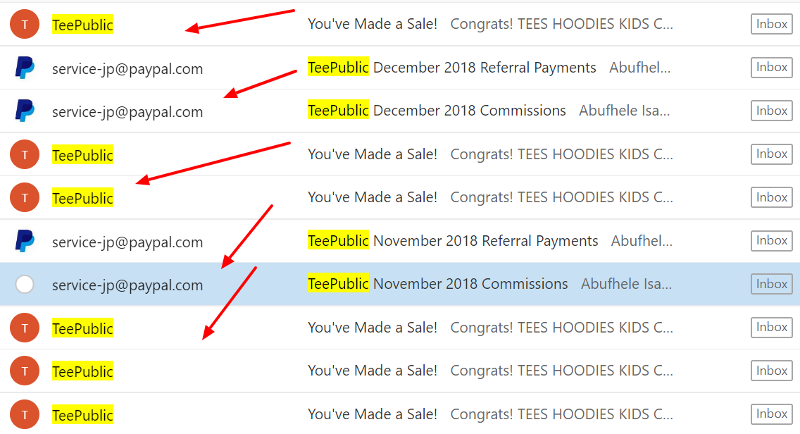Click Inbox tag on the bottom TeePublic email

pos(771,414)
